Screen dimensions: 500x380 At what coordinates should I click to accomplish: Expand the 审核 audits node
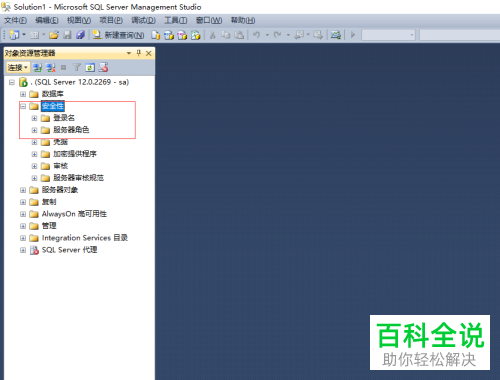[34, 166]
